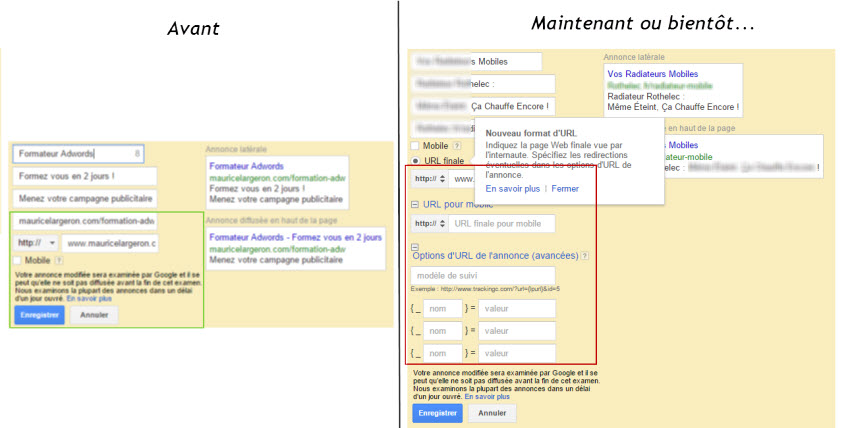Click the third custom parameter 'nom' field

[443, 353]
